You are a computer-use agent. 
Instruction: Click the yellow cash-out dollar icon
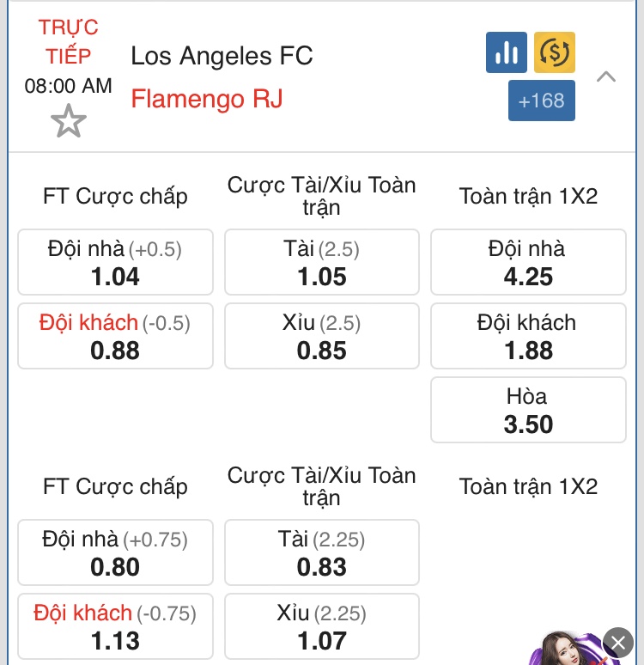[x=554, y=52]
